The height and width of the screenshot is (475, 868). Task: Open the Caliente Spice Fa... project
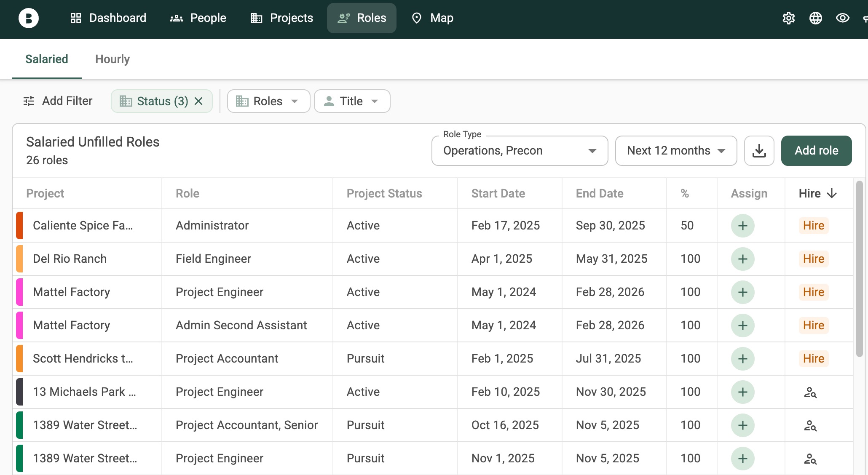83,226
